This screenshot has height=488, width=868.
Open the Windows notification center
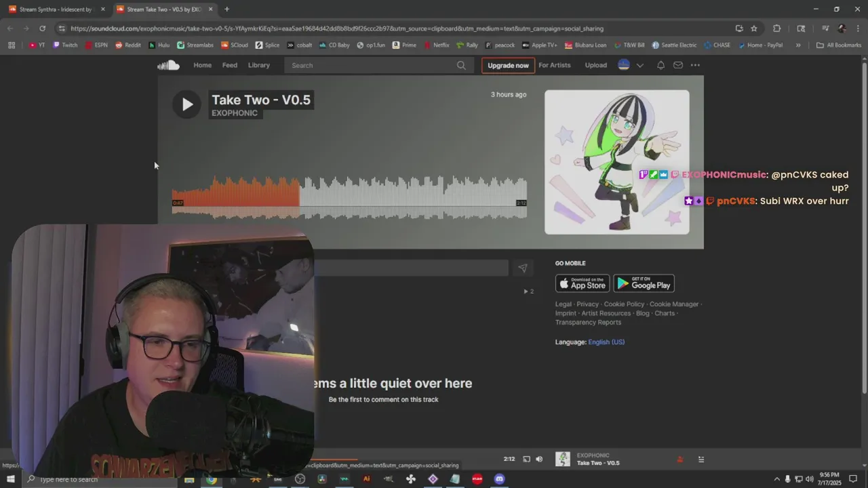coord(853,479)
